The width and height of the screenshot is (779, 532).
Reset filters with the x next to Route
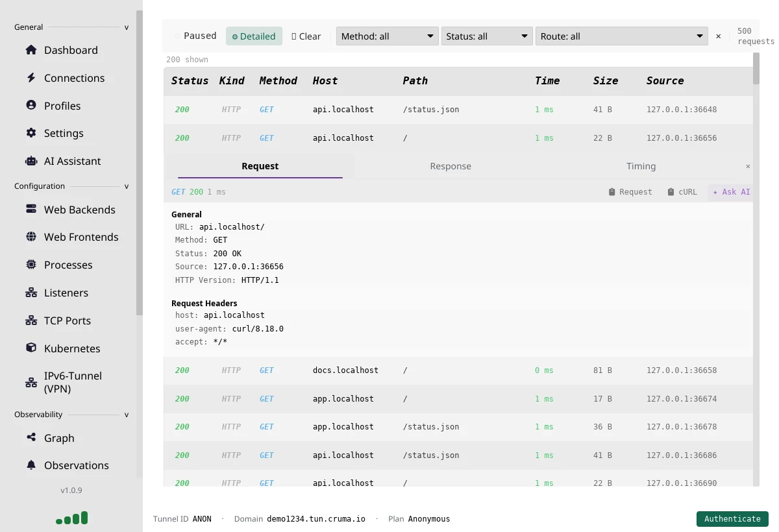click(718, 36)
